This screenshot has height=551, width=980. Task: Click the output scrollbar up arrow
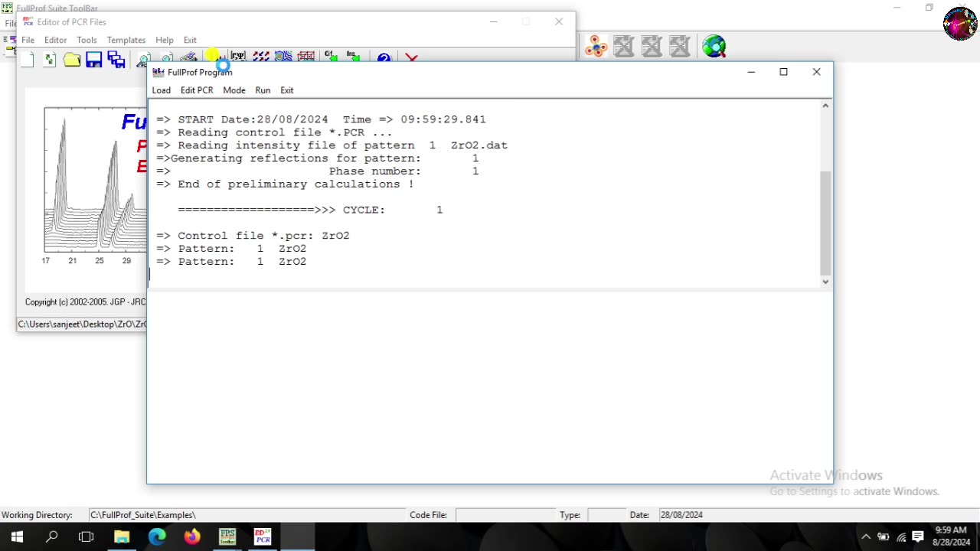pyautogui.click(x=825, y=106)
